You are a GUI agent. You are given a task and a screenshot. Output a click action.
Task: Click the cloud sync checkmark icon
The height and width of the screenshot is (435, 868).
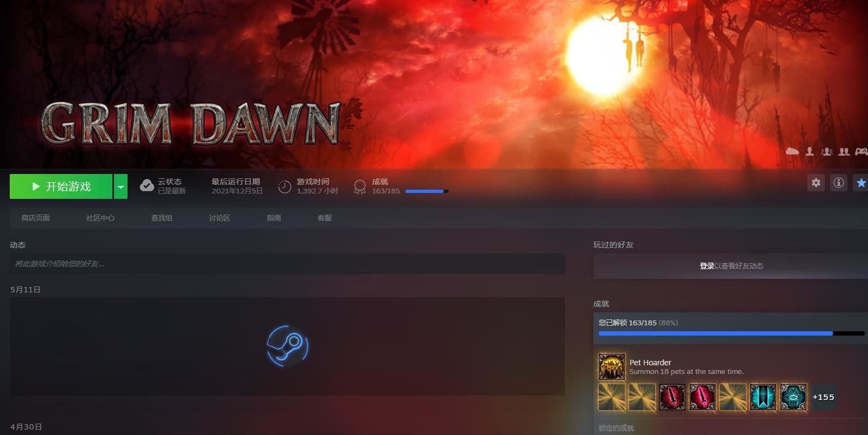pos(146,186)
